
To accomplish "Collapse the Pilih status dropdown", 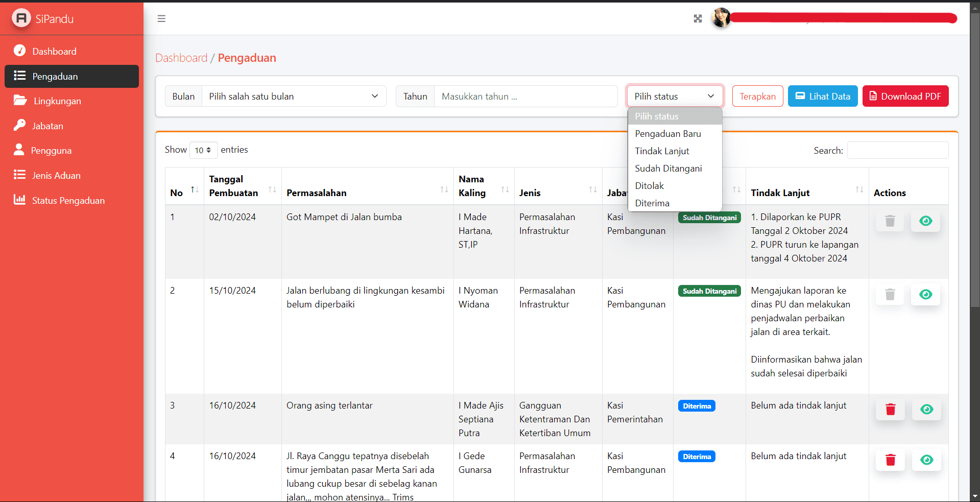I will 675,96.
